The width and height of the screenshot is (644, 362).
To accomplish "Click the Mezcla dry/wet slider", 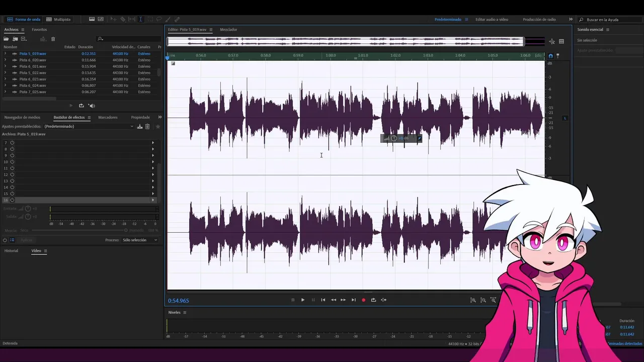I will 79,230.
